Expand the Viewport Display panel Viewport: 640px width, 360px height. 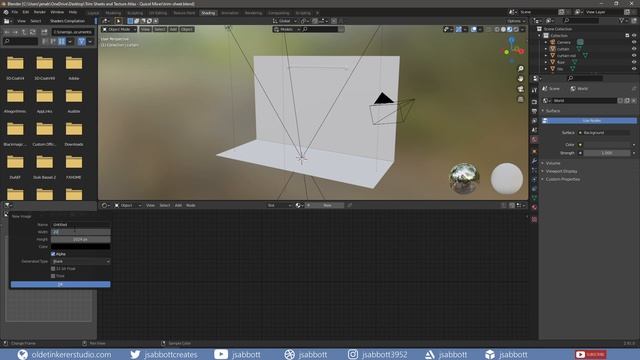(x=561, y=171)
